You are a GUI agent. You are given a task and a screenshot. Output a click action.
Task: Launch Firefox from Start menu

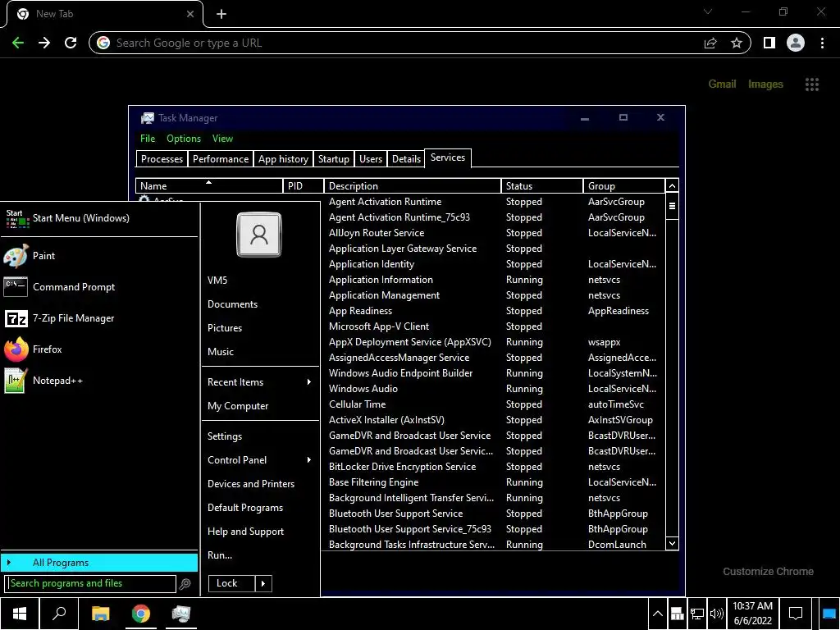click(x=99, y=349)
